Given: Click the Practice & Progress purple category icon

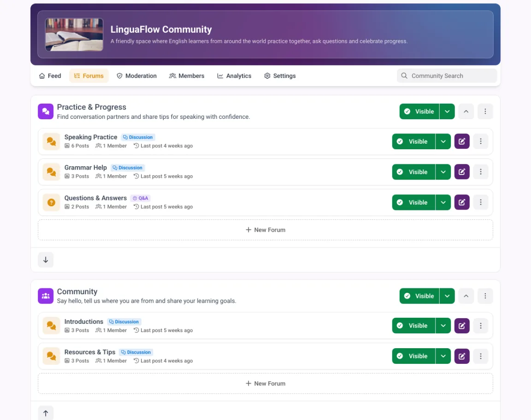Looking at the screenshot, I should coord(46,111).
